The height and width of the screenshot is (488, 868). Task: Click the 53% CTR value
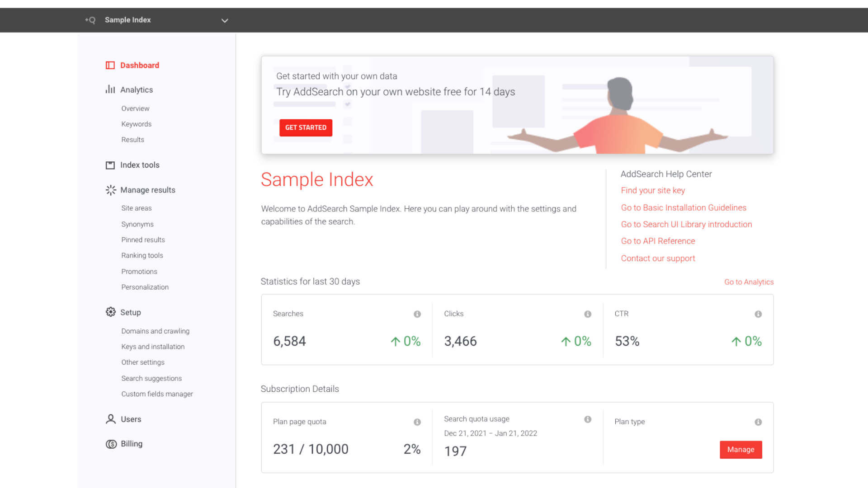pyautogui.click(x=627, y=341)
